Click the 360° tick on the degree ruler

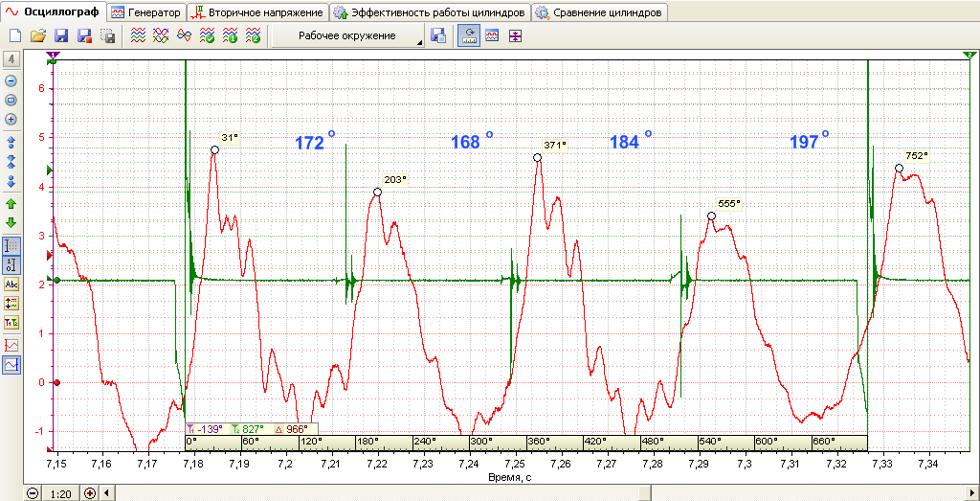pyautogui.click(x=540, y=441)
